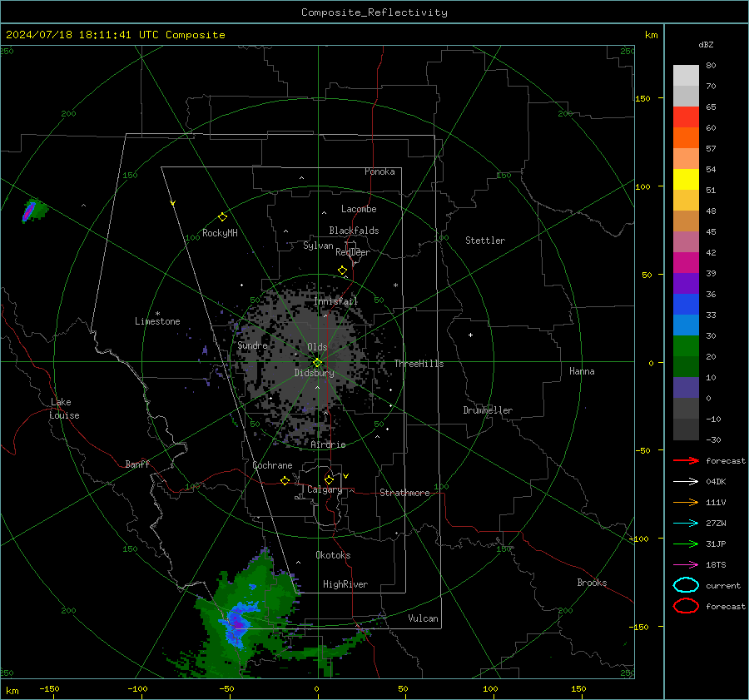Click the small isolated storm cell near the map's western edge
749x700 pixels.
[33, 211]
